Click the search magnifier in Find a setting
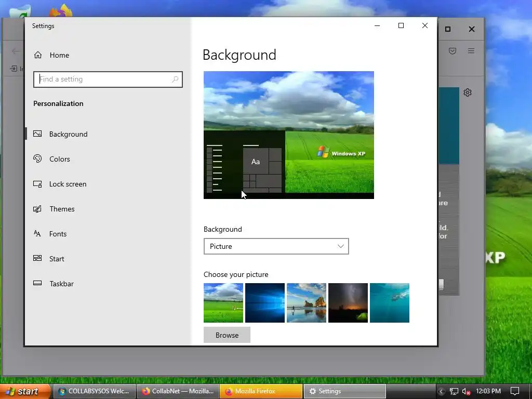This screenshot has height=399, width=532. 175,79
